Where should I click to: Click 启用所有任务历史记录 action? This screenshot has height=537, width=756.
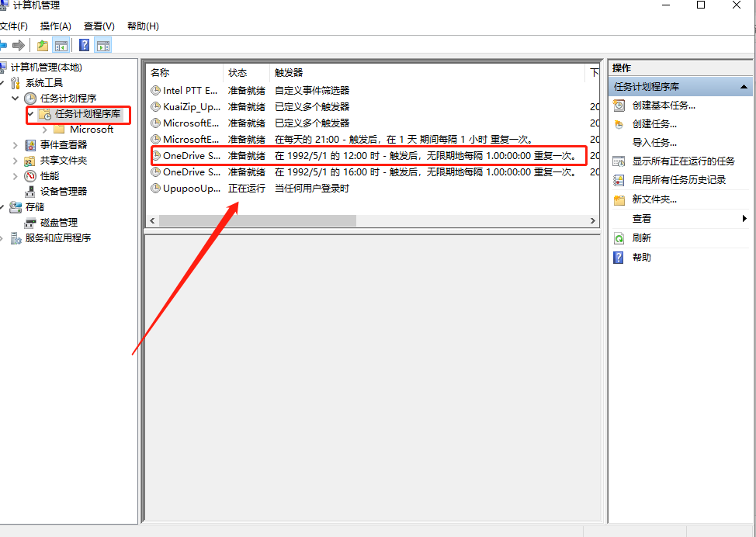[x=679, y=180]
